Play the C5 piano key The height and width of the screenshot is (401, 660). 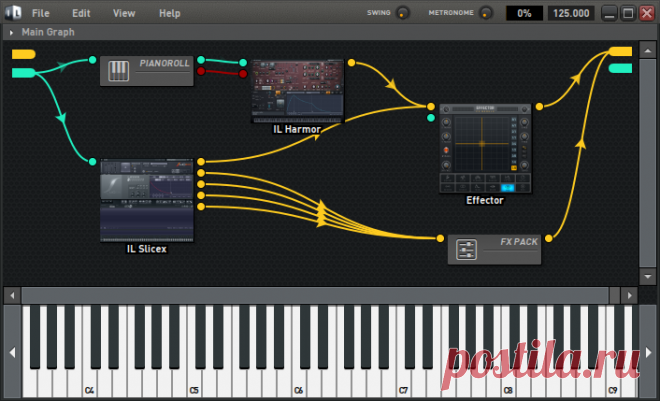(x=194, y=385)
